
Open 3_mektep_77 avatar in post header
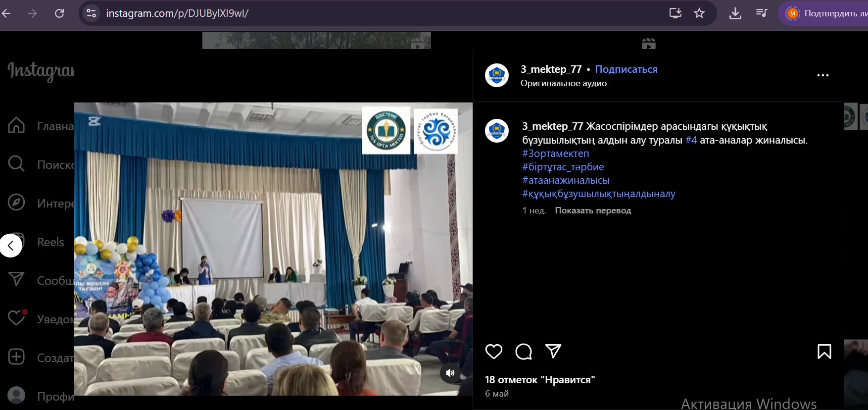tap(497, 75)
